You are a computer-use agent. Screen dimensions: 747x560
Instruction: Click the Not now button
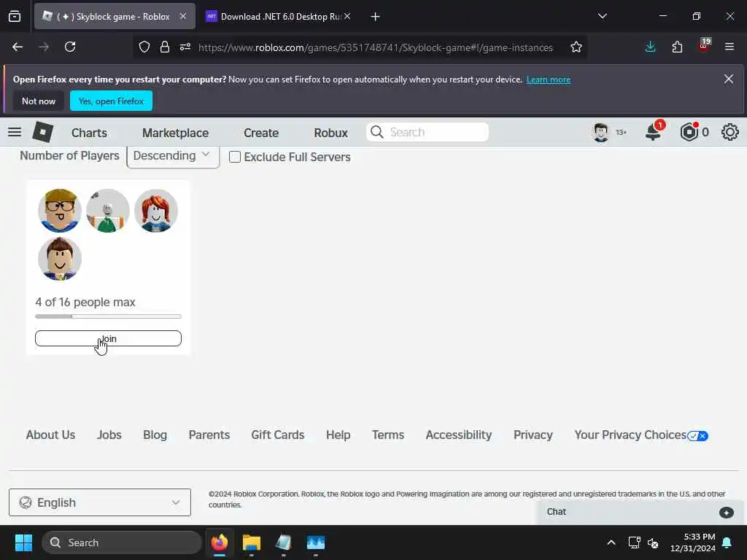pyautogui.click(x=39, y=101)
